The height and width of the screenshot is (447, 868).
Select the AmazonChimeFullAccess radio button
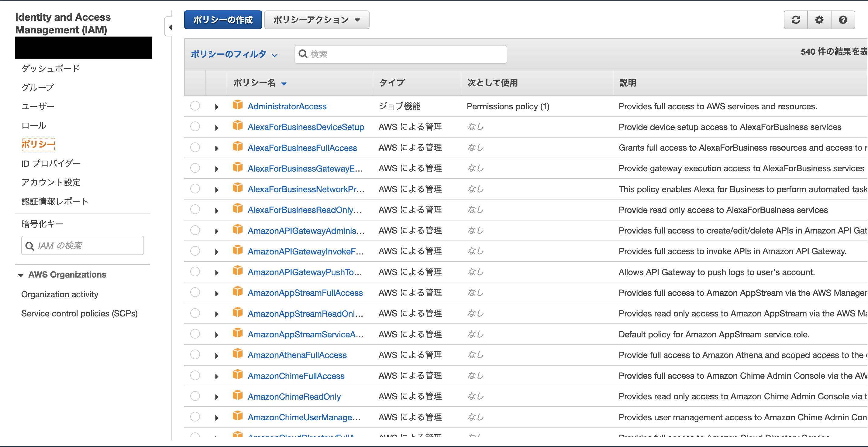point(195,375)
